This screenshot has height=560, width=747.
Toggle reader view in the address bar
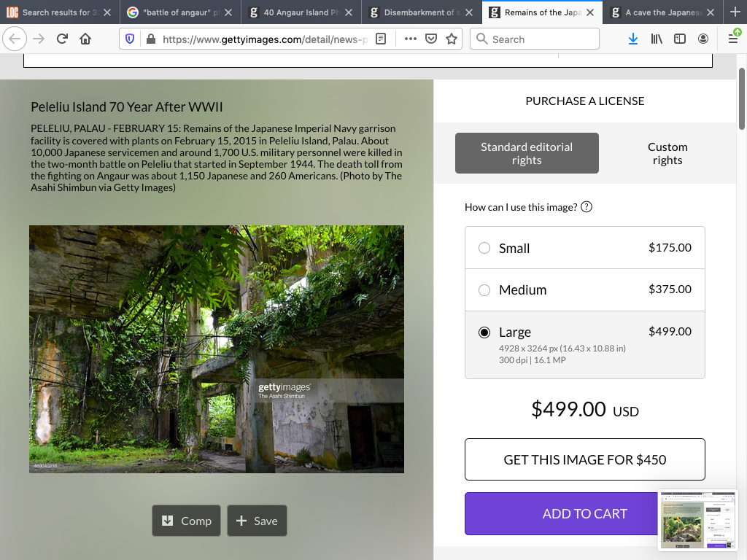(381, 39)
